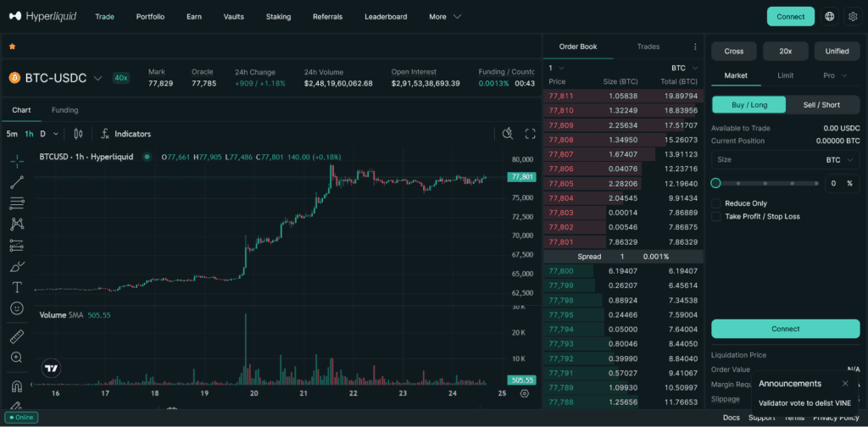This screenshot has width=868, height=427.
Task: Switch chart interval to 1h
Action: [x=30, y=134]
